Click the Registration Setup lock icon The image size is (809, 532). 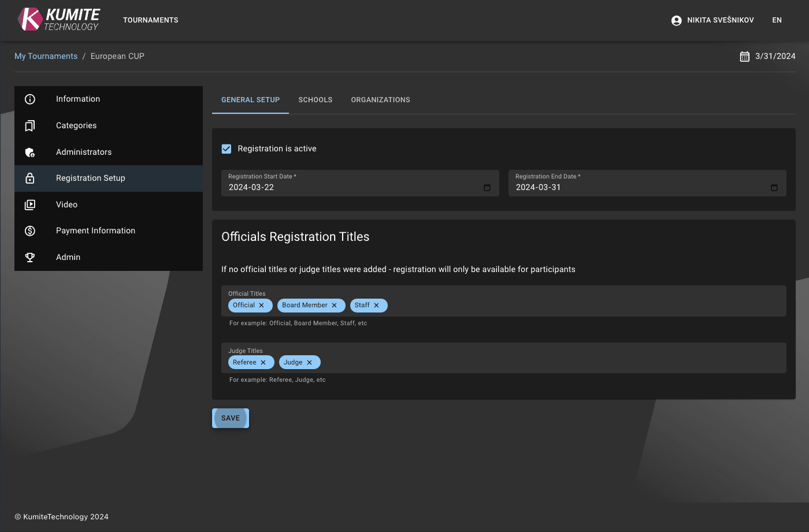coord(30,178)
